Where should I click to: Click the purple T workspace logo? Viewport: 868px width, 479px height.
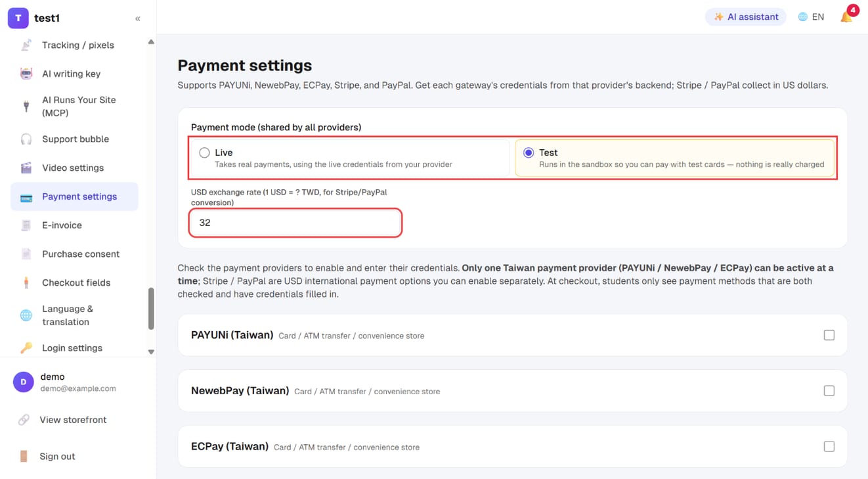[18, 18]
